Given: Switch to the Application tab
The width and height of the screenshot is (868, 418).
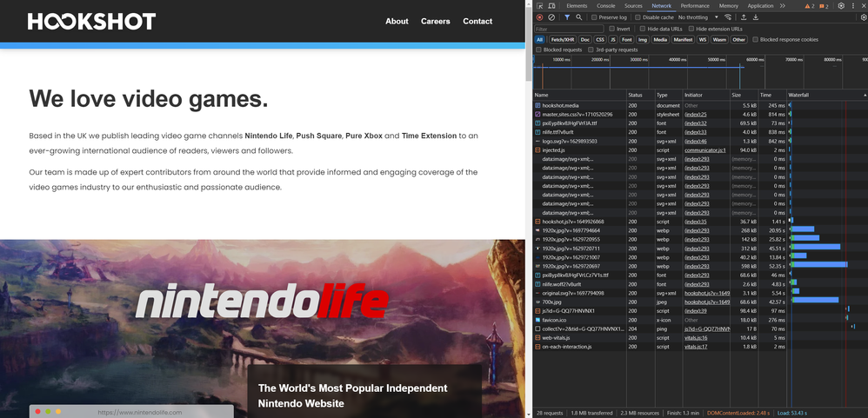Looking at the screenshot, I should pyautogui.click(x=760, y=6).
